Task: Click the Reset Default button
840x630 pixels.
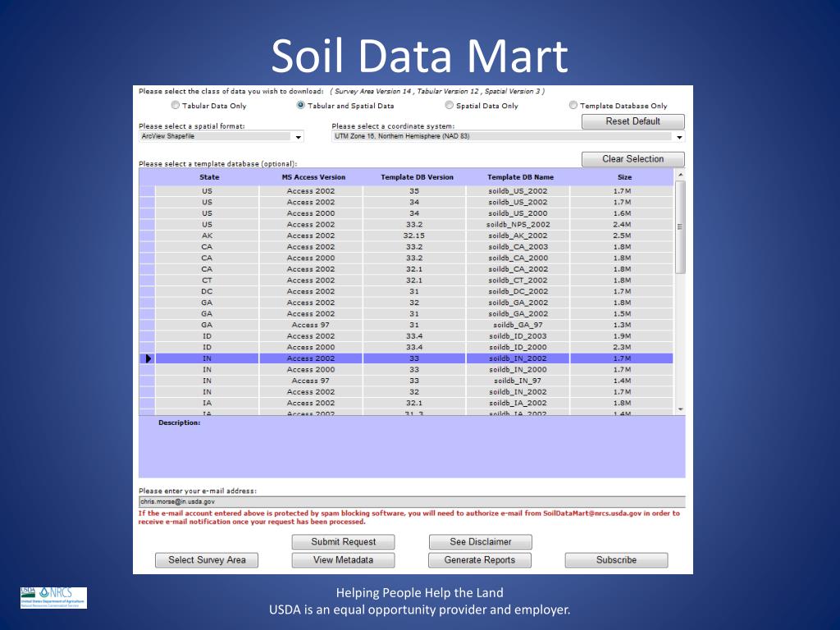Action: click(632, 121)
